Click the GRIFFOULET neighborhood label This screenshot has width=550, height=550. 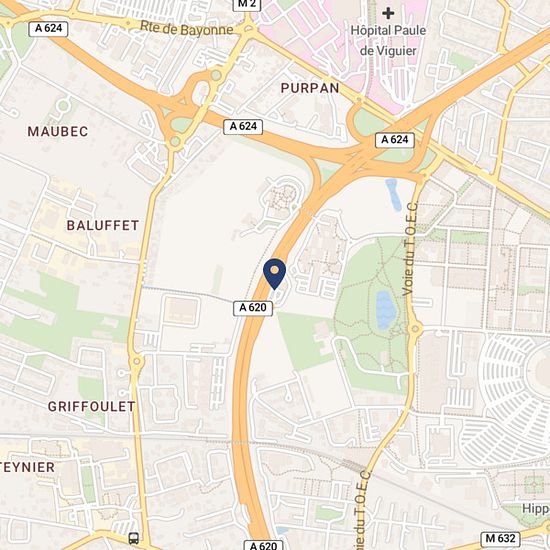(92, 407)
